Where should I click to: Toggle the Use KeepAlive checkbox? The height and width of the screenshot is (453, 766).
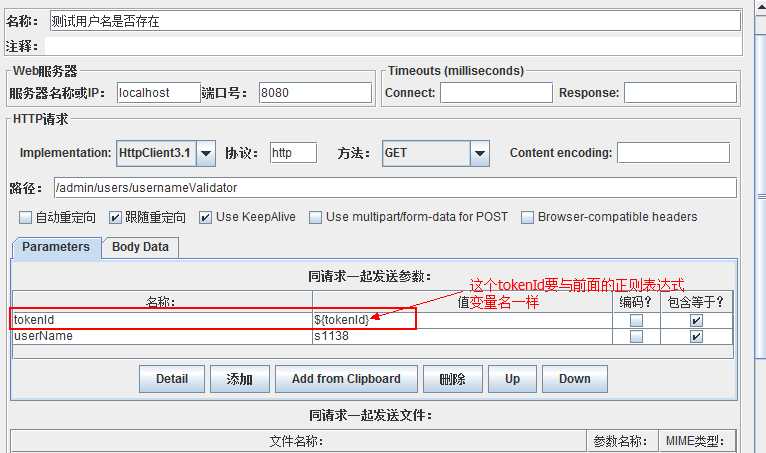point(205,217)
